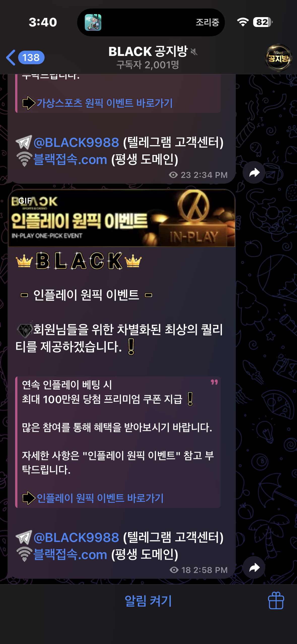
Task: Open channel info via BLACK 공지방 title
Action: (x=148, y=51)
